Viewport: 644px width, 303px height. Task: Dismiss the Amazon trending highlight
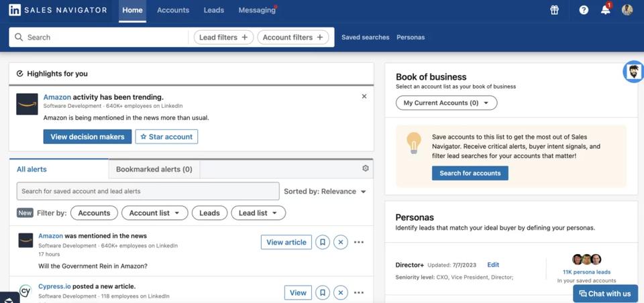tap(364, 97)
